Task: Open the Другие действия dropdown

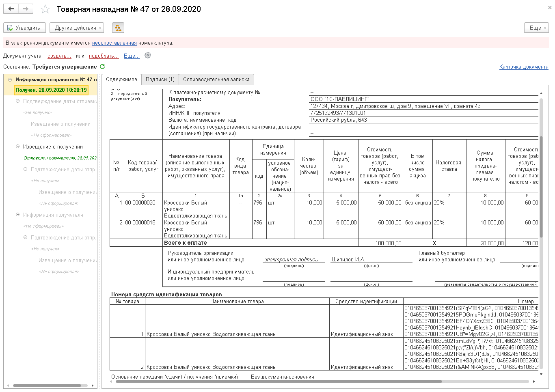Action: [77, 28]
